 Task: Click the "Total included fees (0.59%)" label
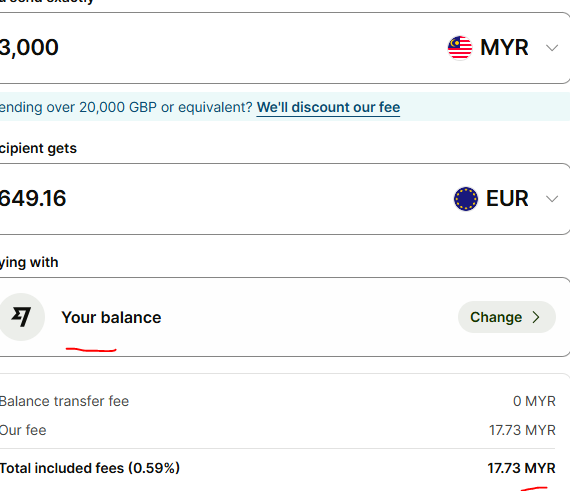pos(90,468)
